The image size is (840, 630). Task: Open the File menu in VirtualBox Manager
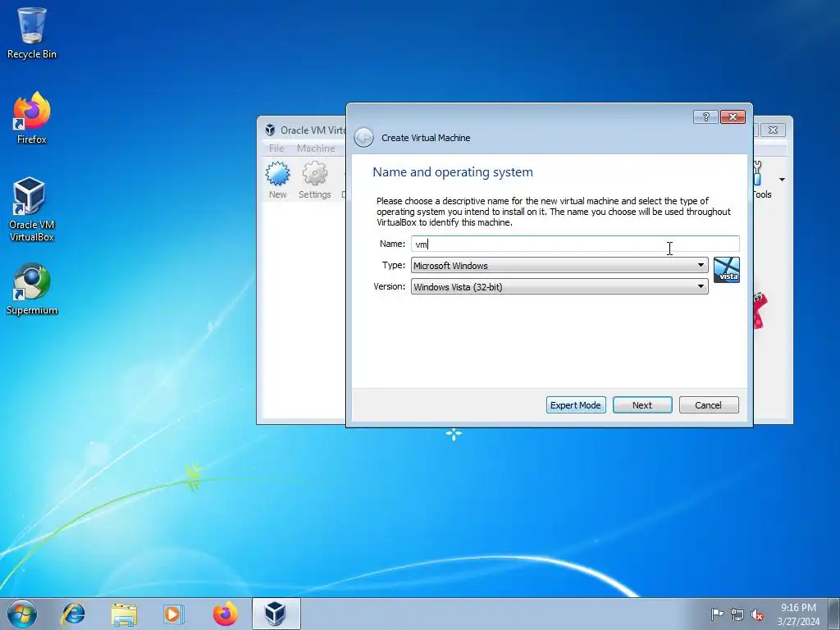coord(276,148)
